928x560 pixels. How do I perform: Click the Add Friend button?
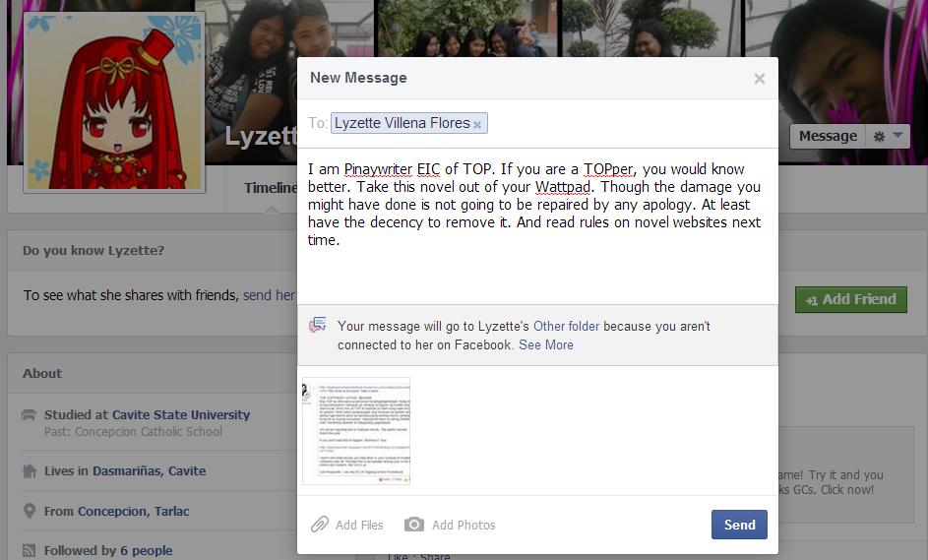click(851, 299)
